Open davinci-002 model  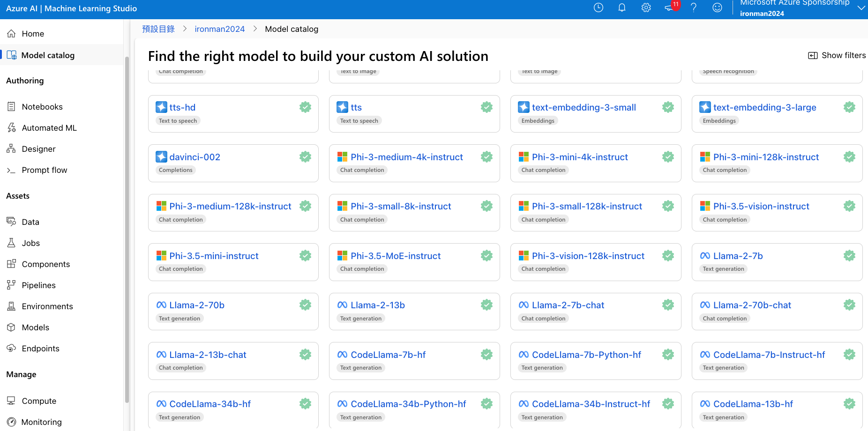[x=195, y=157]
